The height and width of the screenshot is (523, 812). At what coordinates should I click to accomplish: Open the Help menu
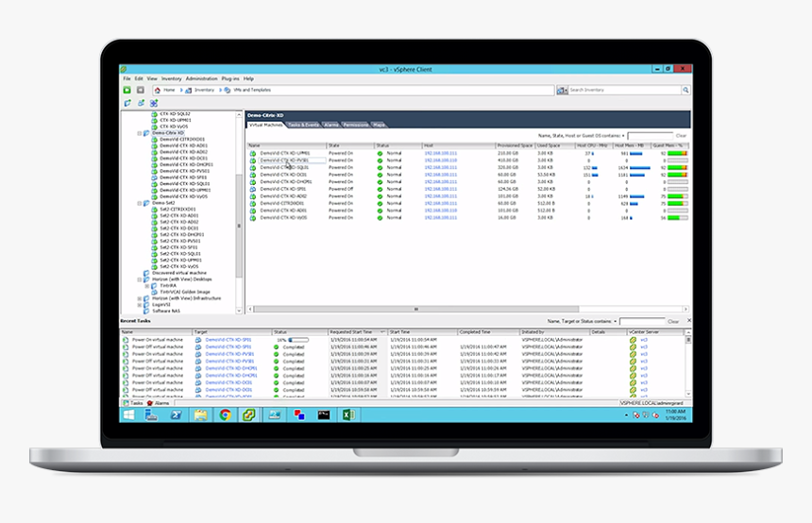248,78
